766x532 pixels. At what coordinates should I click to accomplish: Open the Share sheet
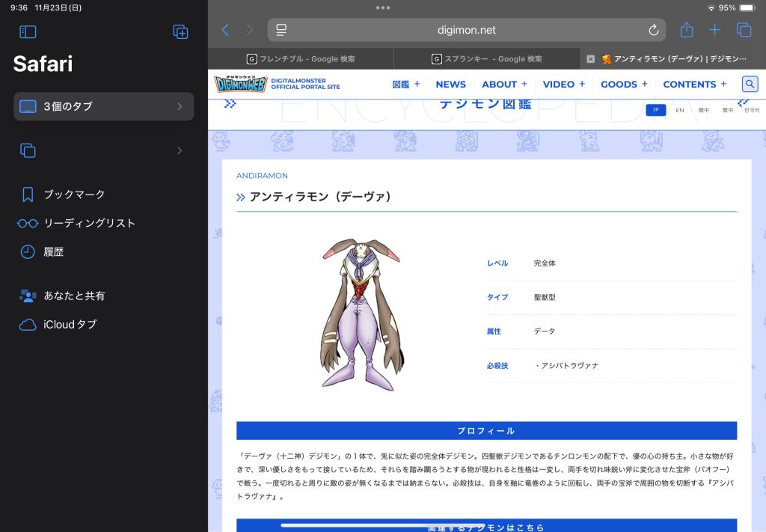[687, 30]
